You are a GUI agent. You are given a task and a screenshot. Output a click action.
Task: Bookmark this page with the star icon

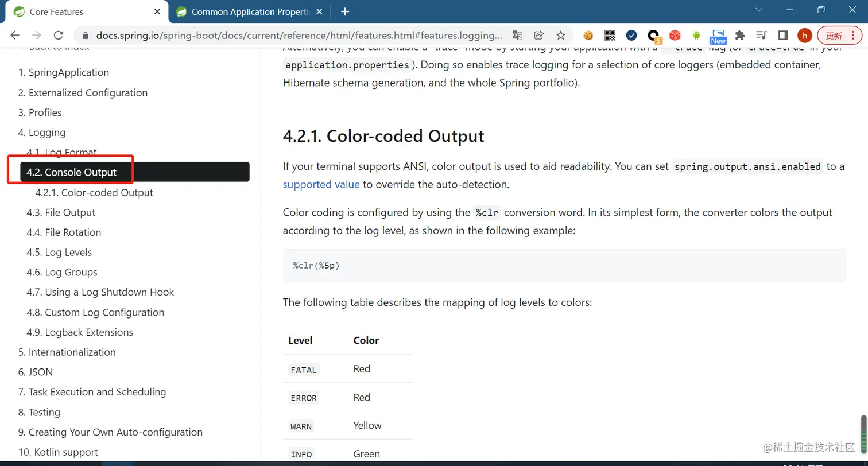pos(561,35)
